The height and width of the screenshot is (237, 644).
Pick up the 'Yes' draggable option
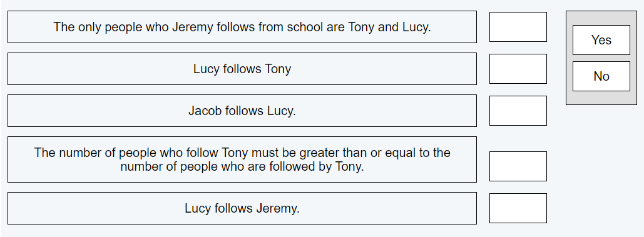[x=601, y=40]
